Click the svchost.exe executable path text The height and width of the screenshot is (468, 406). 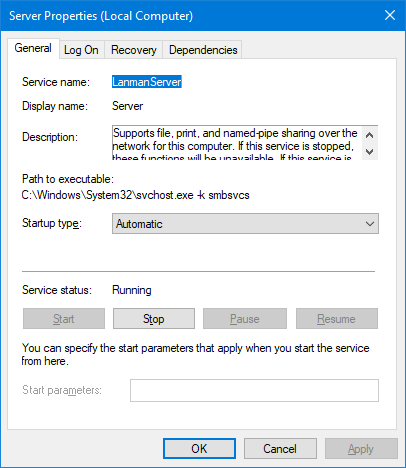pyautogui.click(x=135, y=195)
